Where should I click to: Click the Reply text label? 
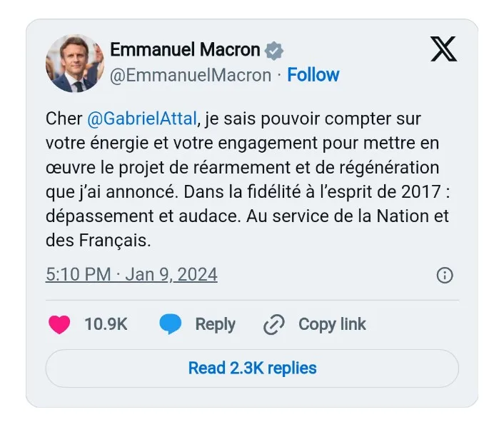point(215,324)
